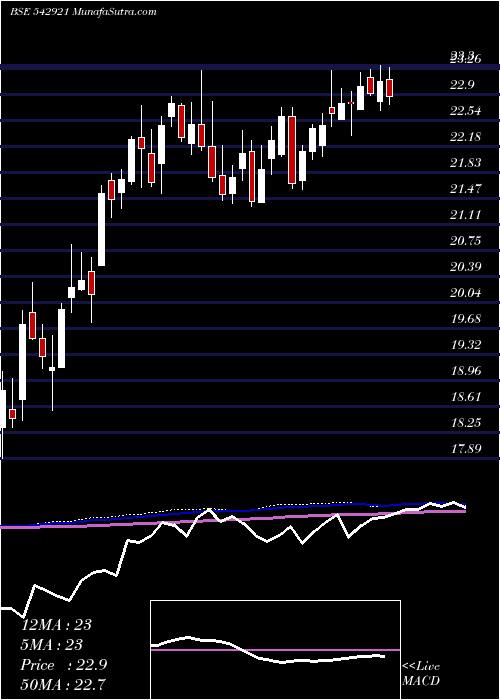
Task: Click the 18.61 price axis label
Action: click(466, 397)
